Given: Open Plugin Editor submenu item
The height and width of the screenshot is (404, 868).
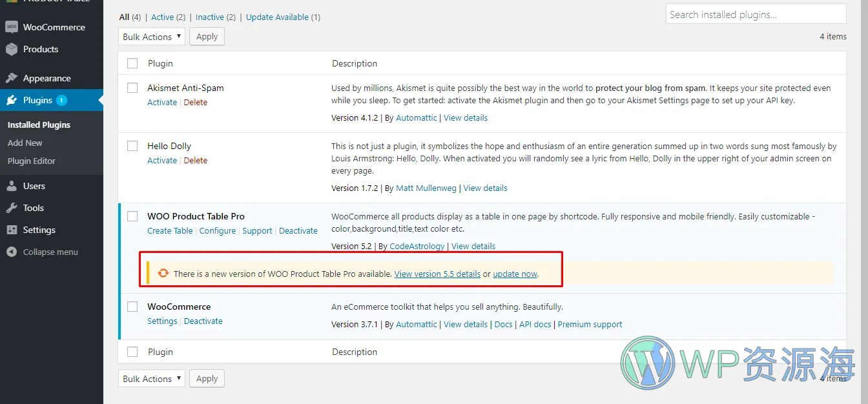Looking at the screenshot, I should (32, 161).
